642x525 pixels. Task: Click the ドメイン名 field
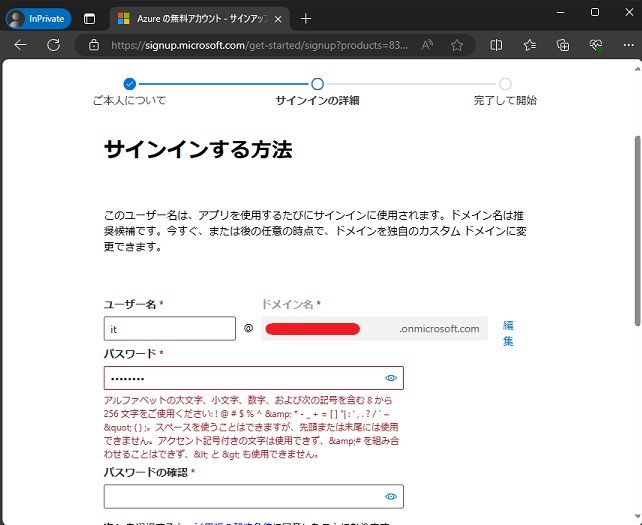[x=374, y=328]
